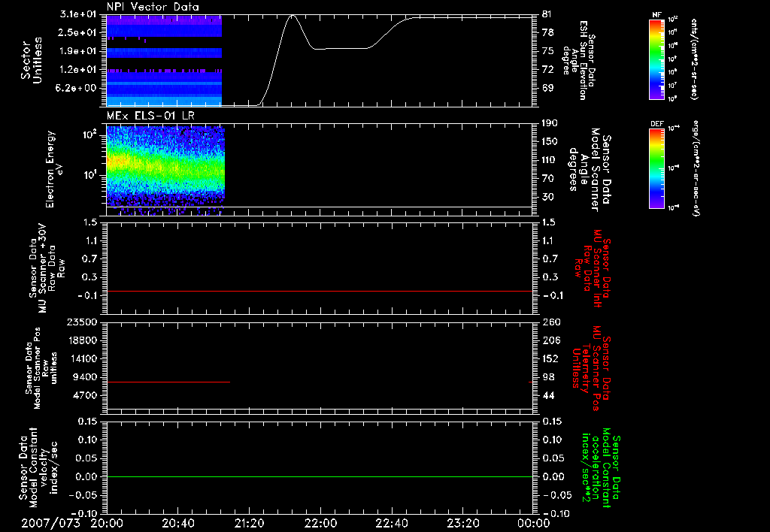The height and width of the screenshot is (532, 770).
Task: Select the NF color bar scale
Action: coord(656,59)
